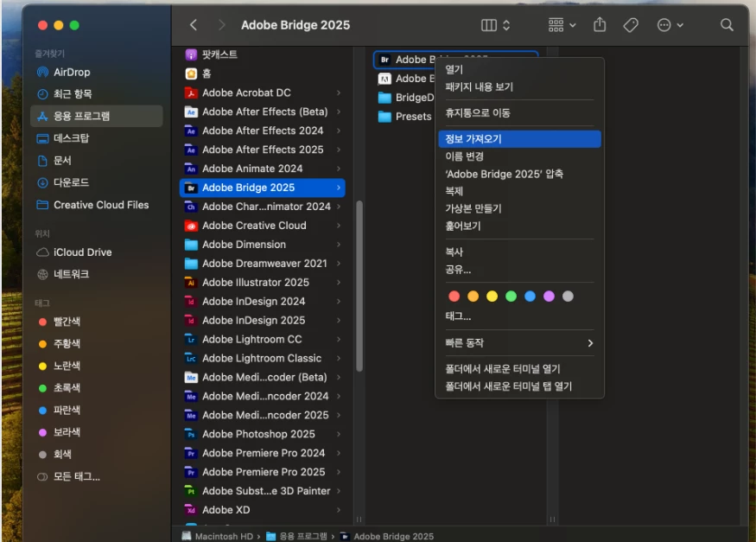
Task: Click 응용 프로그램 in the path bar
Action: (296, 536)
